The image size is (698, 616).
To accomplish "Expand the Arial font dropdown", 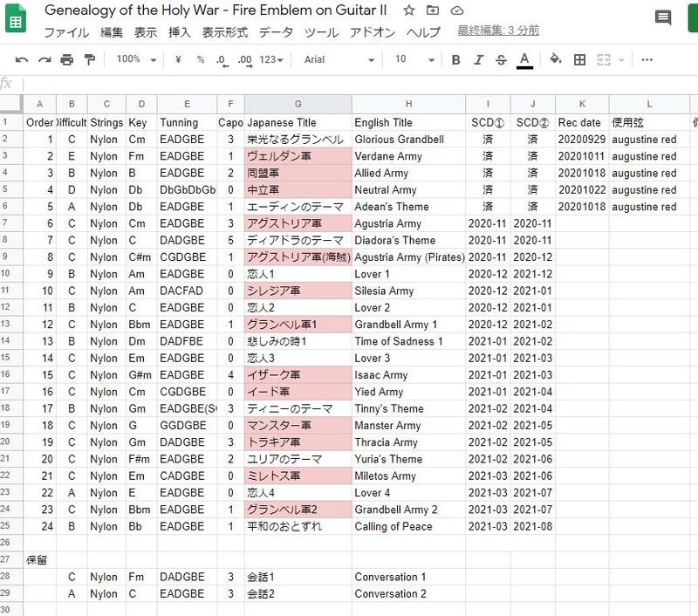I will point(339,60).
